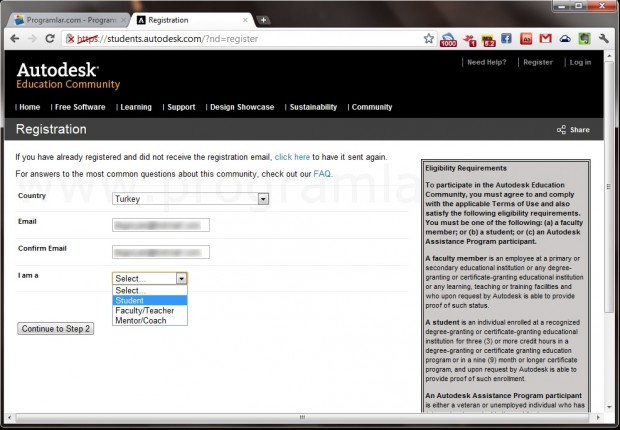Click the 'I am a' dropdown arrow
The width and height of the screenshot is (620, 430).
(181, 278)
